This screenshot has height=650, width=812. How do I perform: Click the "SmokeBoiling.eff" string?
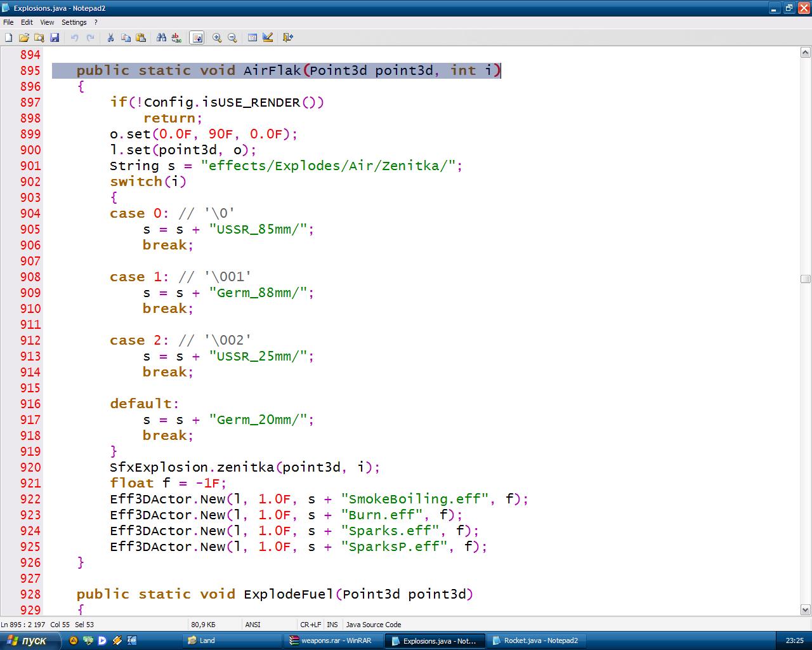click(419, 499)
